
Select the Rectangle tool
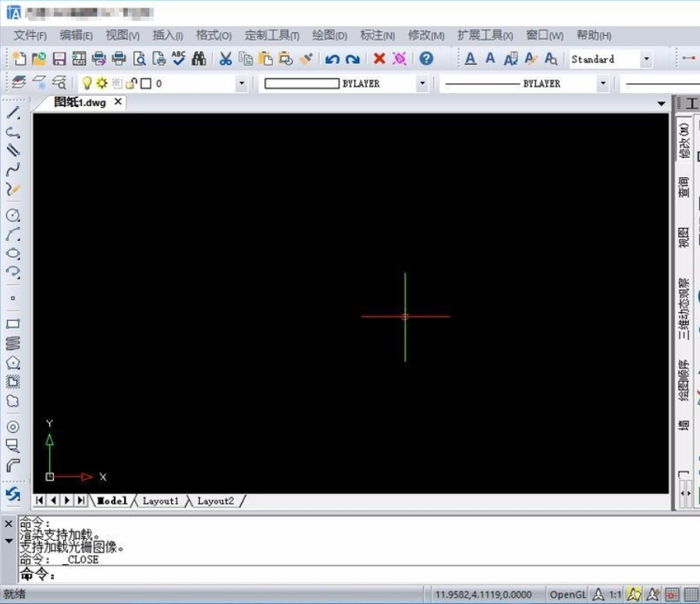(13, 324)
